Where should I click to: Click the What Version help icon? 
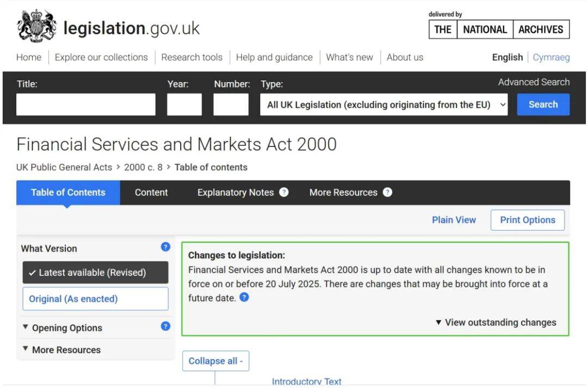166,247
